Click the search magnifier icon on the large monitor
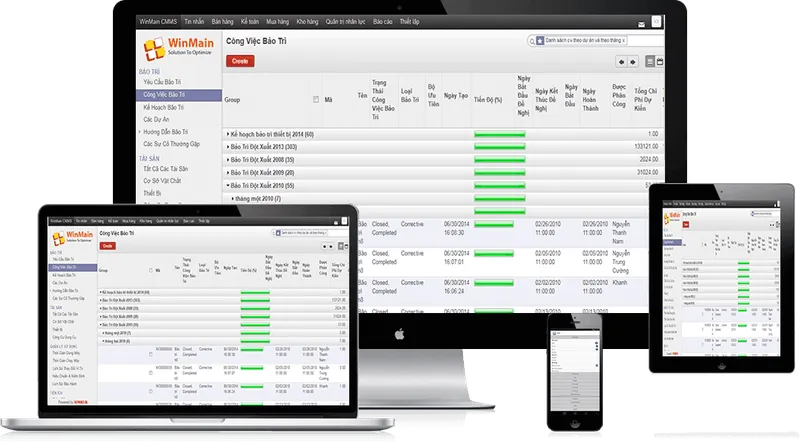Screen dimensions: 800x443 (532, 41)
